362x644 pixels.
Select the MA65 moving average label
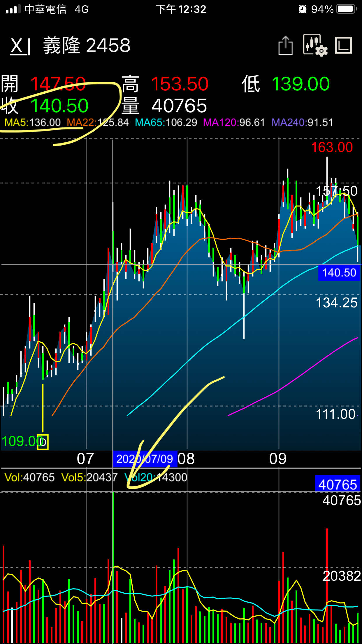coord(166,123)
